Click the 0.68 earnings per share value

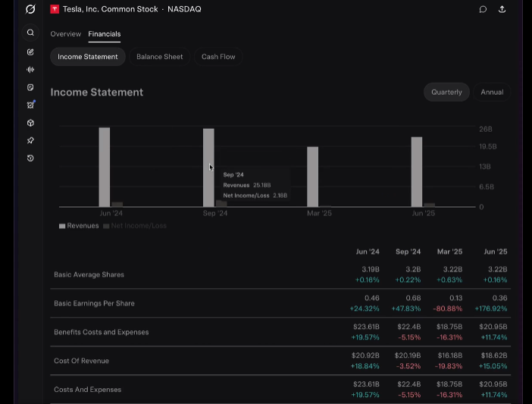point(413,298)
